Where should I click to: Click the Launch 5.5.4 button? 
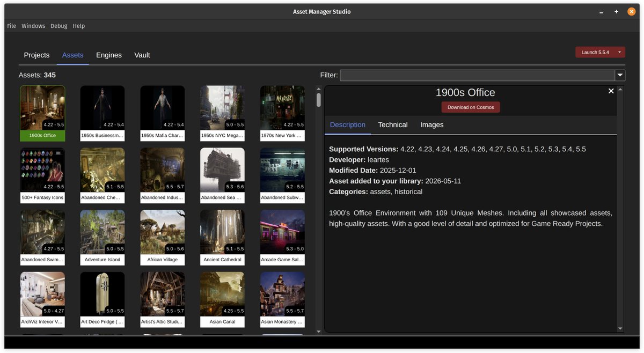[595, 52]
